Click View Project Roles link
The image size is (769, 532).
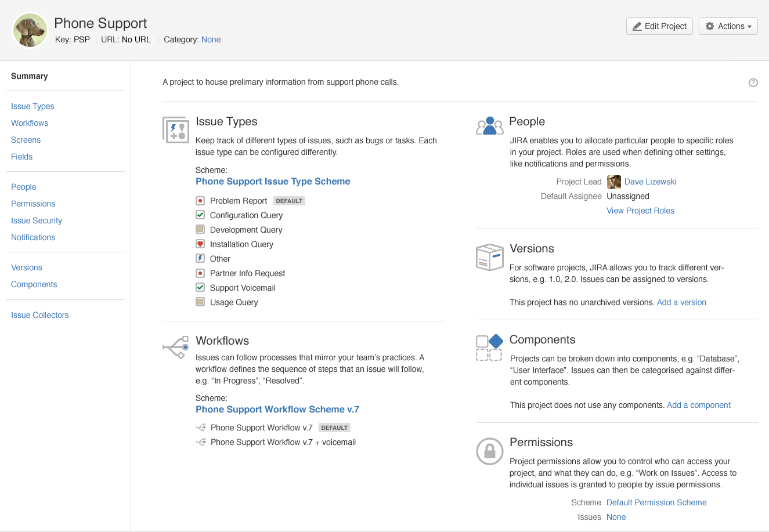tap(641, 211)
